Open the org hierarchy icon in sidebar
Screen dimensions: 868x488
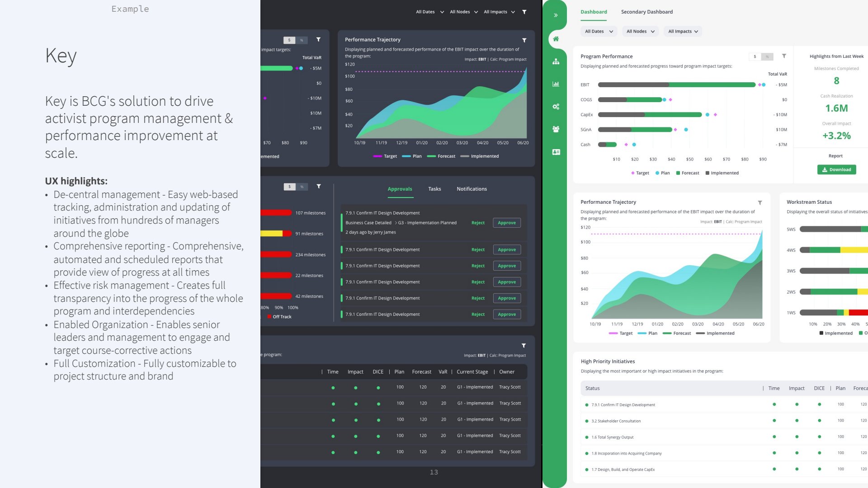click(556, 61)
